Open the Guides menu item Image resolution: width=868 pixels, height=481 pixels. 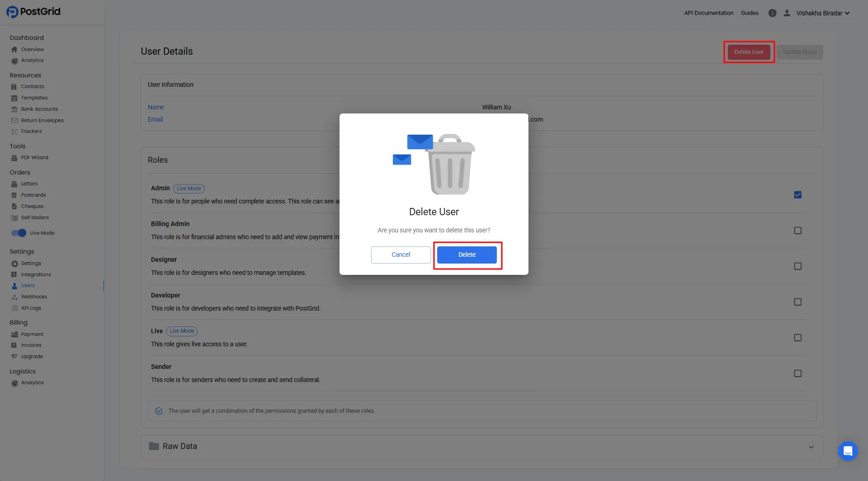(750, 13)
